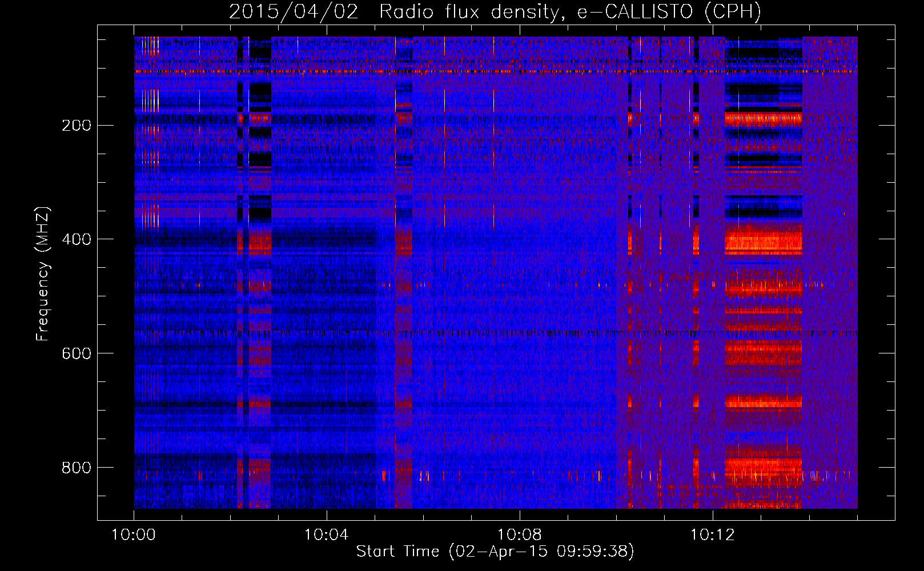The height and width of the screenshot is (571, 924).
Task: Click the '10:00' time tick label
Action: click(x=134, y=535)
